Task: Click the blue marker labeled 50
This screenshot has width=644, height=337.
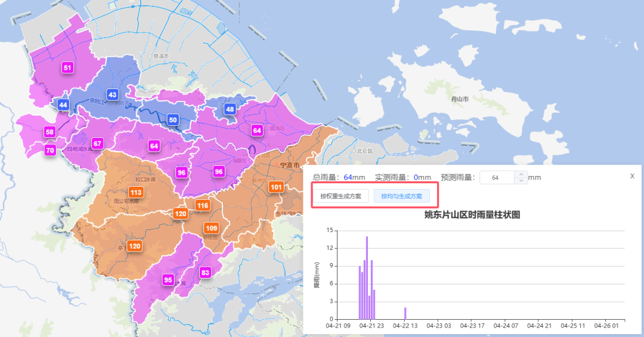Action: click(173, 120)
